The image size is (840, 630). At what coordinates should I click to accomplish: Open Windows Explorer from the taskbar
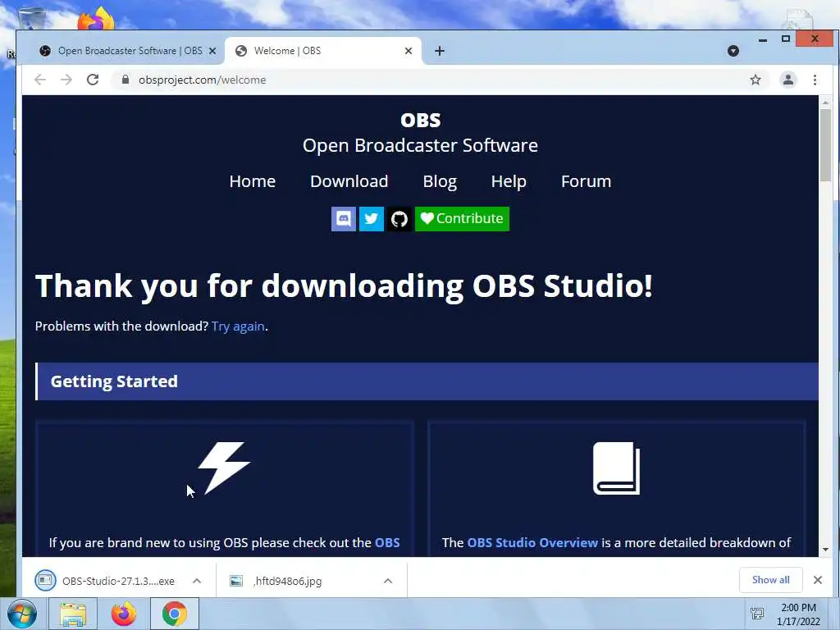click(73, 614)
